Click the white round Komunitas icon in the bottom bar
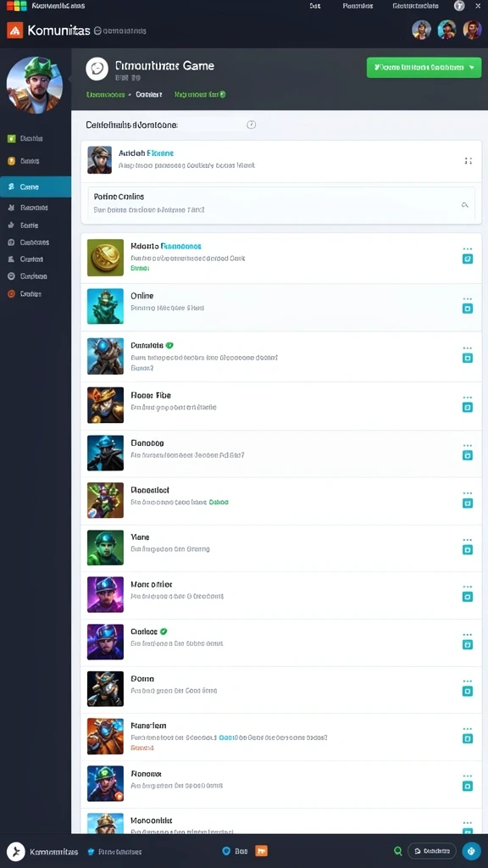The width and height of the screenshot is (488, 868). click(16, 851)
